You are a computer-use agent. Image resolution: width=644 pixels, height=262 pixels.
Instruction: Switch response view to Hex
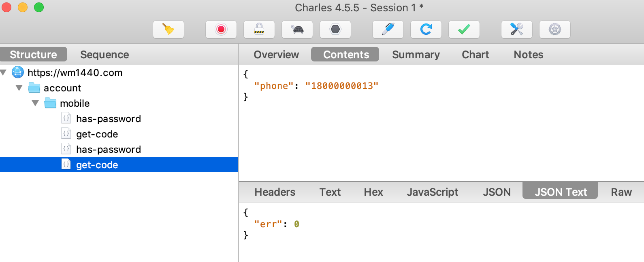point(373,192)
